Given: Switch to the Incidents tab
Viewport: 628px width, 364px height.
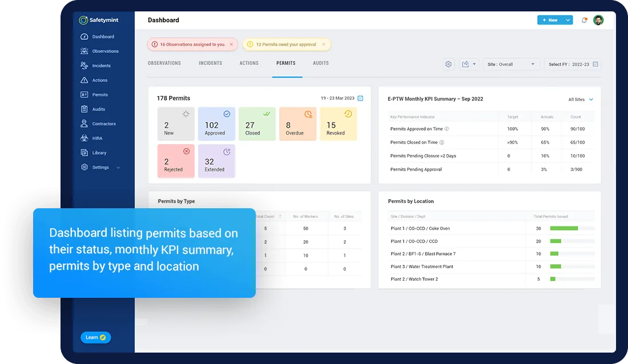Looking at the screenshot, I should (210, 63).
